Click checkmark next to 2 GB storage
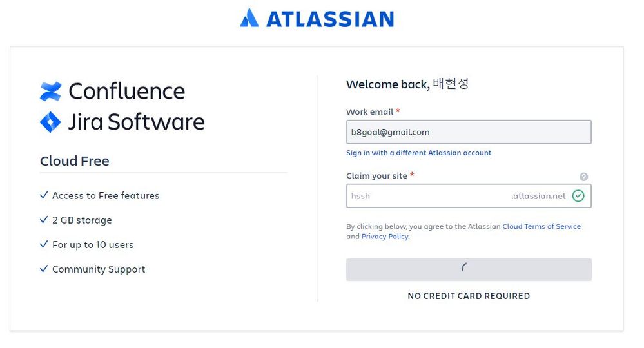The width and height of the screenshot is (644, 348). [x=44, y=220]
